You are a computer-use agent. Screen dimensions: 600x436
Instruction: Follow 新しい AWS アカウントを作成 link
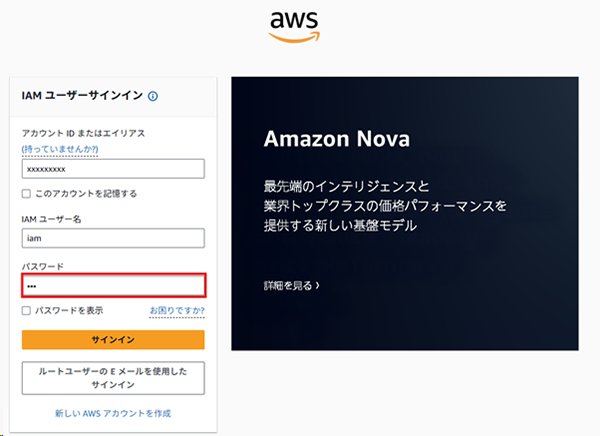coord(113,413)
